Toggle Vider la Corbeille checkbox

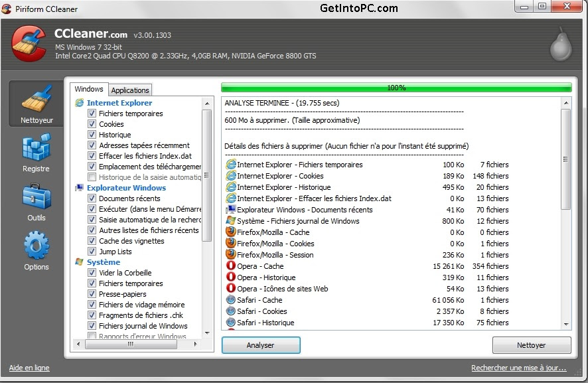pos(92,272)
